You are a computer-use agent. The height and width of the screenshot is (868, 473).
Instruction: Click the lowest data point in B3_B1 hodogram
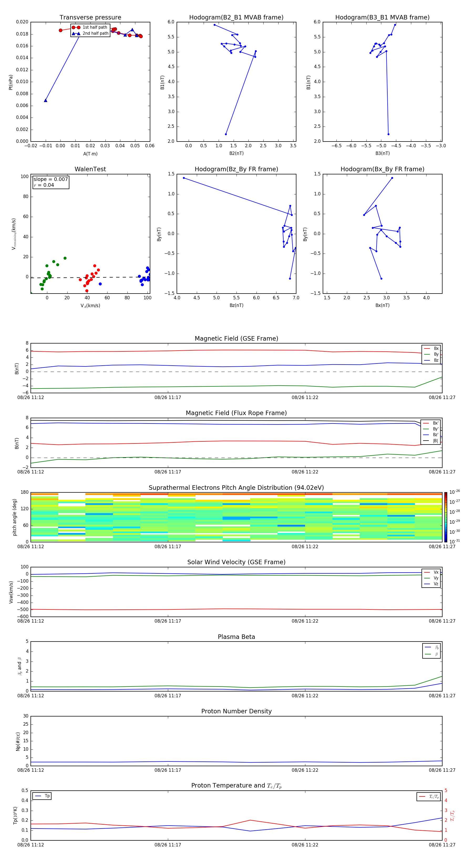pos(388,134)
